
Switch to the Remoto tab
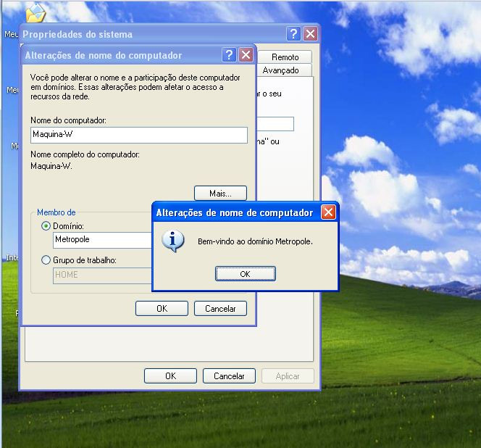pos(285,57)
